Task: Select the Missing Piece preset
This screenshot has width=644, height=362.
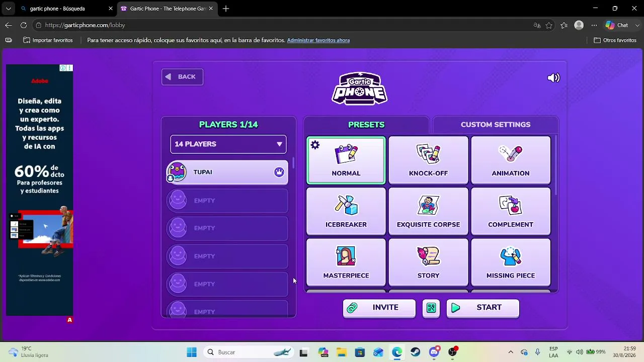Action: point(511,262)
